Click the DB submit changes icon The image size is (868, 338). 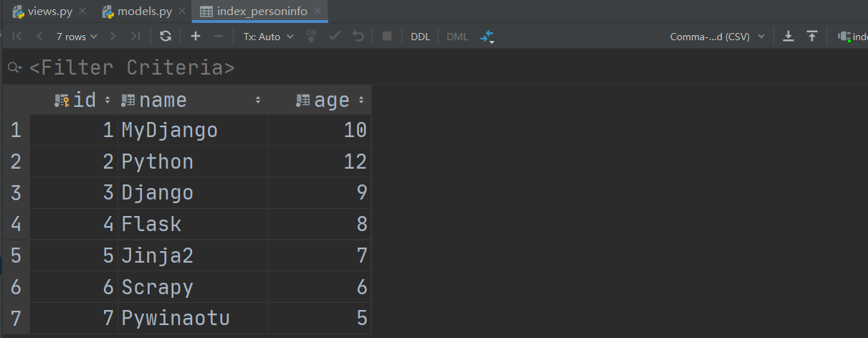311,36
